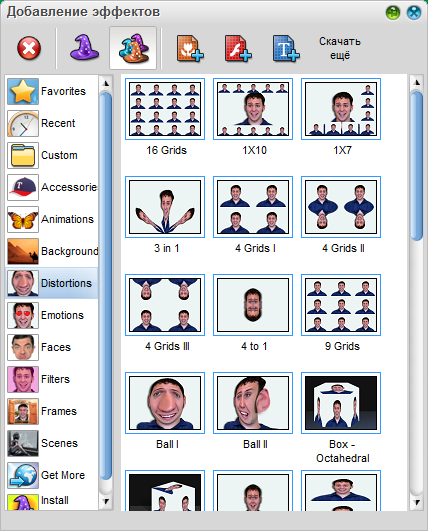
Task: Open the Favorites category
Action: click(x=52, y=91)
